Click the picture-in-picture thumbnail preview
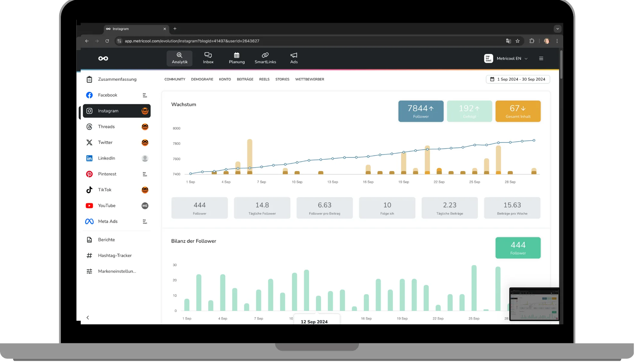Image resolution: width=644 pixels, height=362 pixels. 534,304
